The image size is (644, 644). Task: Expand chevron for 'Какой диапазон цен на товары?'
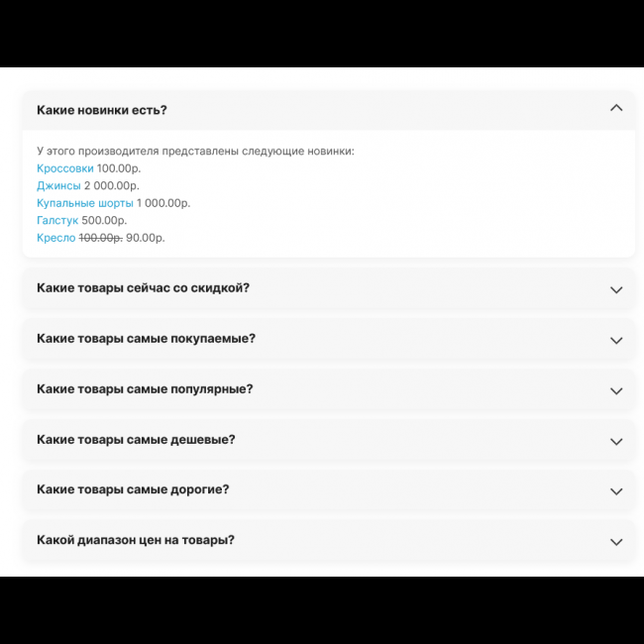616,542
